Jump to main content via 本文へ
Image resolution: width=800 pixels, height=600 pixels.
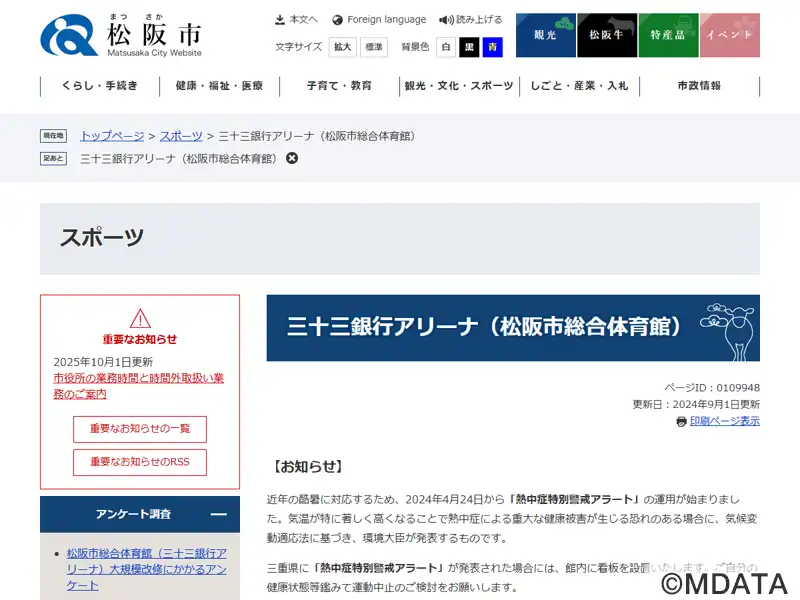[x=296, y=19]
